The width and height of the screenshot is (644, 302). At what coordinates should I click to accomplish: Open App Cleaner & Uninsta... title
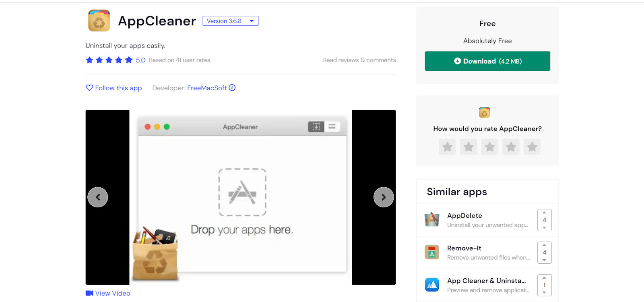(x=487, y=281)
